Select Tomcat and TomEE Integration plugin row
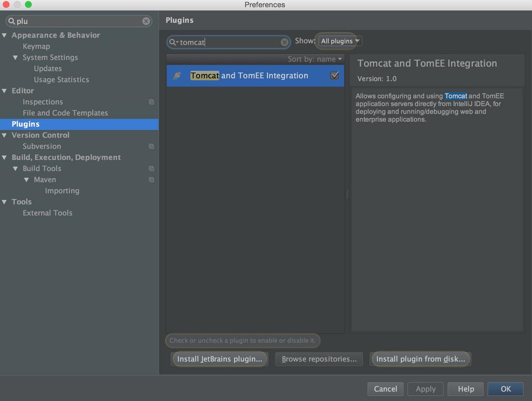Viewport: 532px width, 401px height. tap(255, 76)
